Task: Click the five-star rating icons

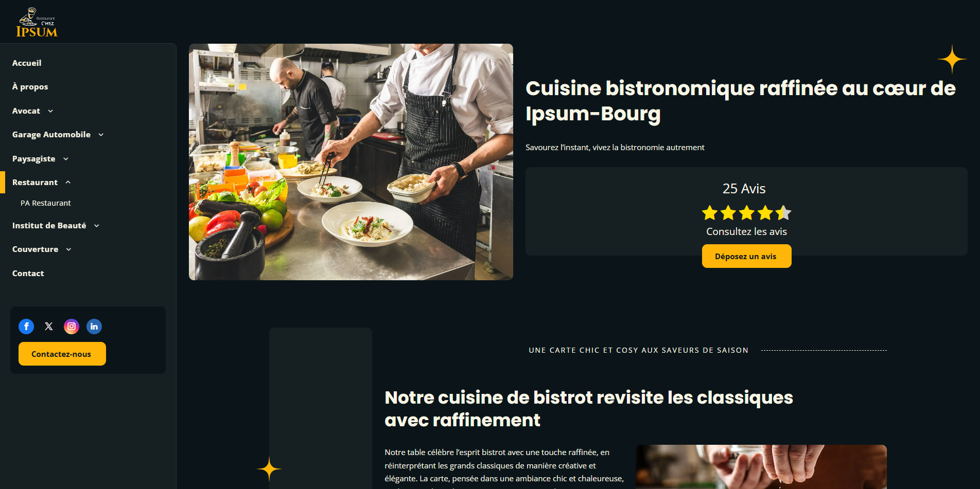Action: point(746,213)
